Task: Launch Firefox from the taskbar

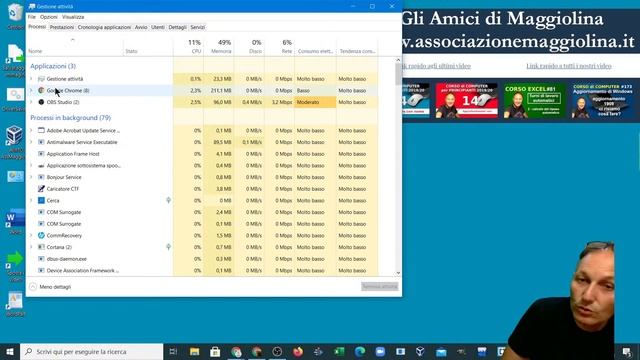Action: tap(298, 351)
